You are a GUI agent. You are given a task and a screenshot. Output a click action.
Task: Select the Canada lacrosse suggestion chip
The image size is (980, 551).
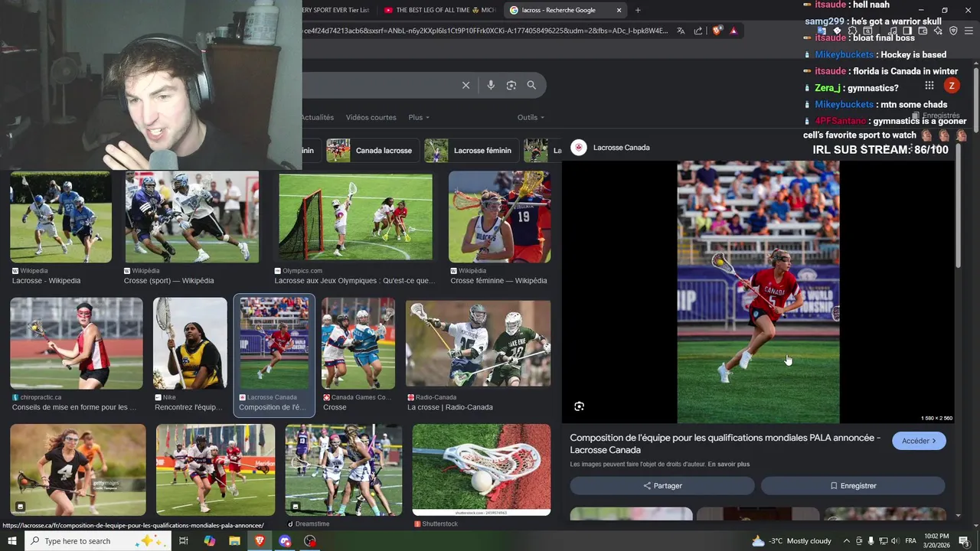tap(373, 151)
